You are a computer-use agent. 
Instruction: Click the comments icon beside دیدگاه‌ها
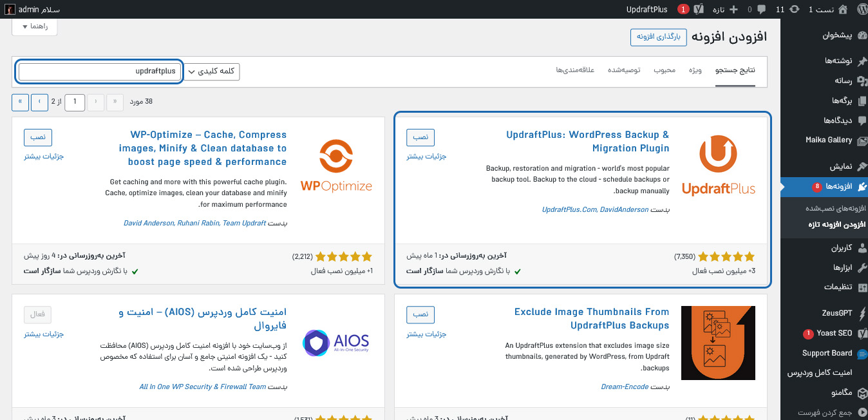click(862, 120)
